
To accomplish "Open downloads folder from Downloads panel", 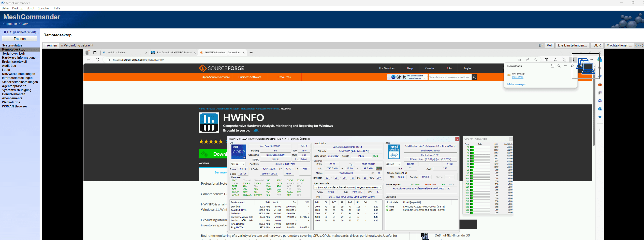I will [552, 66].
